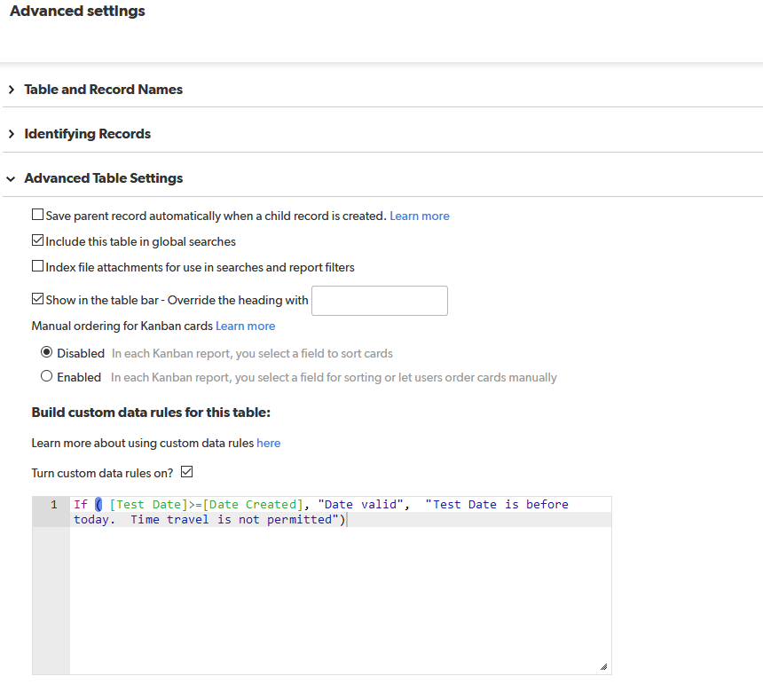Check Index file attachments for searches
The height and width of the screenshot is (700, 763).
(x=37, y=266)
